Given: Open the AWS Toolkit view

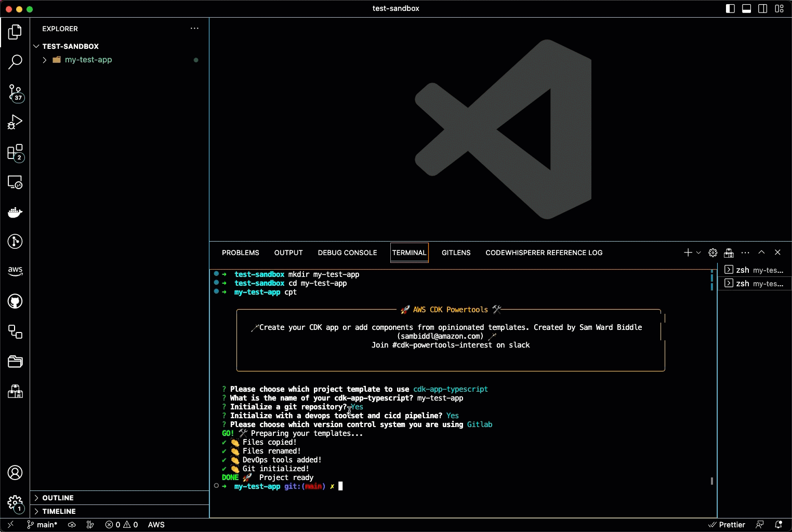Looking at the screenshot, I should tap(15, 271).
